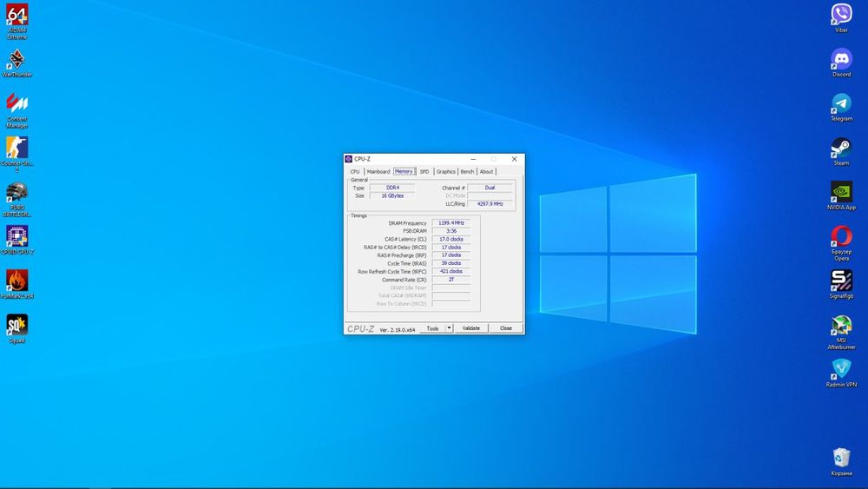
Task: Select the Opera browser desktop icon
Action: coord(841,243)
